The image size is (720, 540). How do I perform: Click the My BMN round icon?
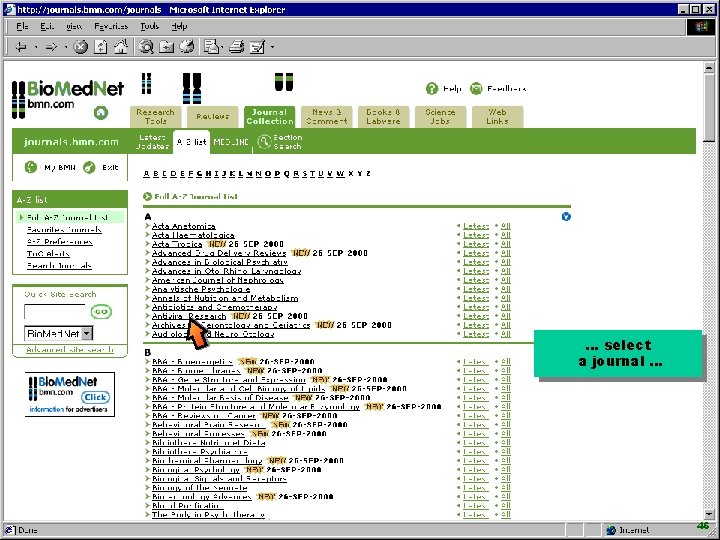31,168
